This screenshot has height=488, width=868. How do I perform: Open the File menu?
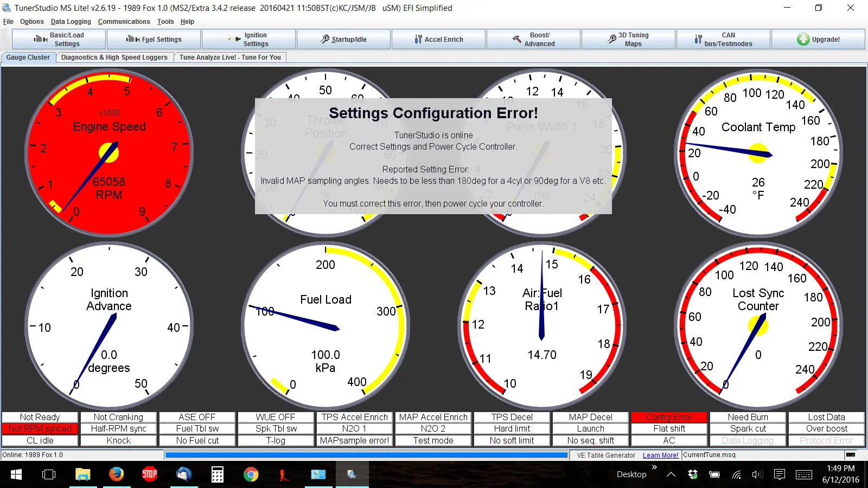tap(8, 22)
